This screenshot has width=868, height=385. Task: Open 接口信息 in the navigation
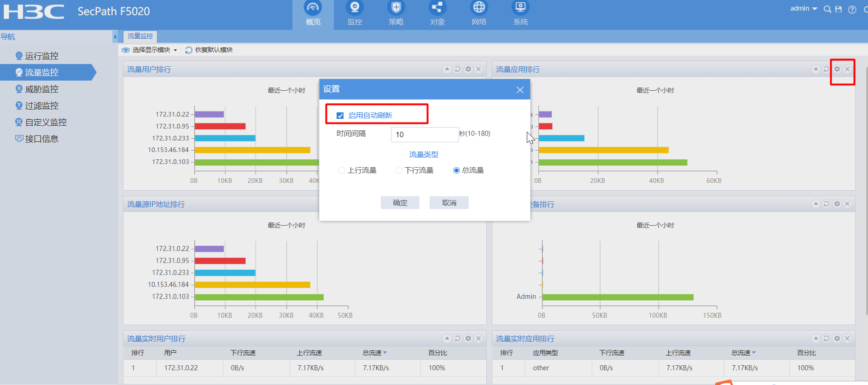tap(41, 139)
